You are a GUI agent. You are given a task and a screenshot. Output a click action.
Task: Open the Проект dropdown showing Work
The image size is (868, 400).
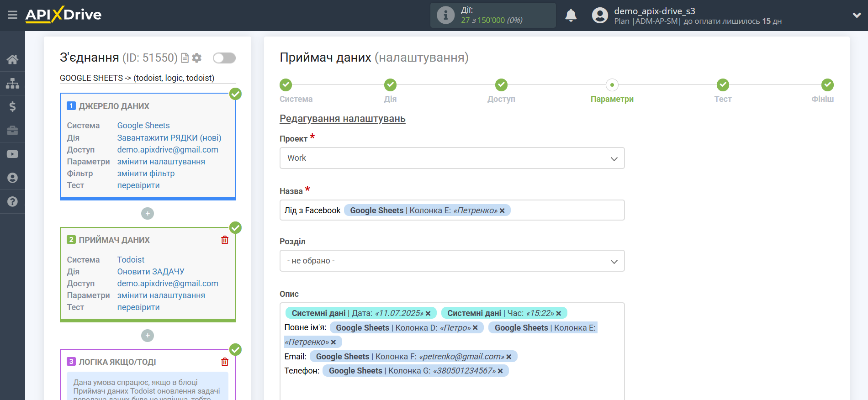[452, 158]
